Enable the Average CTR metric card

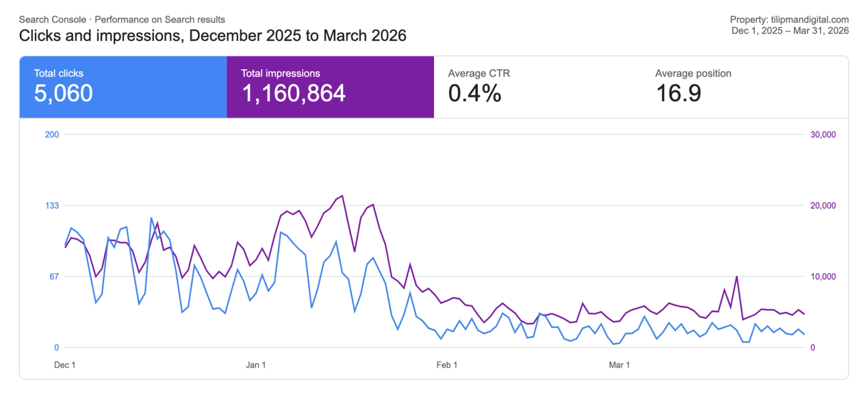coord(538,87)
